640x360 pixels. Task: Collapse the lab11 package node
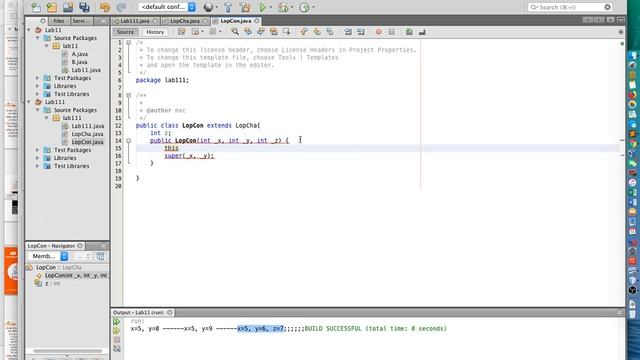click(47, 46)
